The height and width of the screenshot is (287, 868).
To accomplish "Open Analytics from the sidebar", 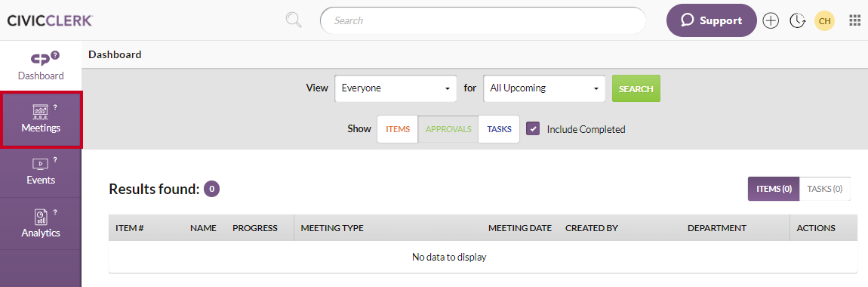I will pos(41,224).
